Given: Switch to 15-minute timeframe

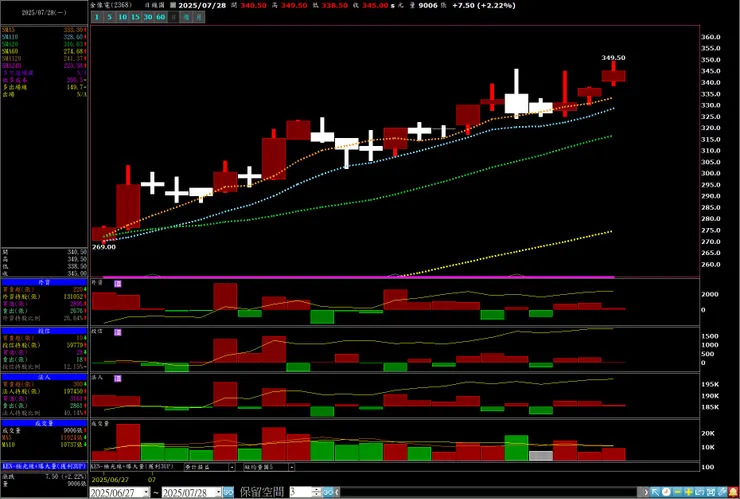Looking at the screenshot, I should [135, 17].
